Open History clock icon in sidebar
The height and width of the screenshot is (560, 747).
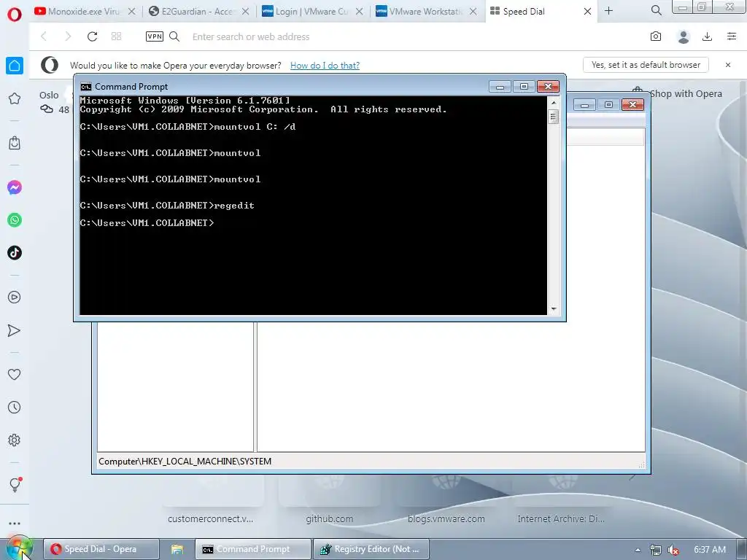[15, 407]
